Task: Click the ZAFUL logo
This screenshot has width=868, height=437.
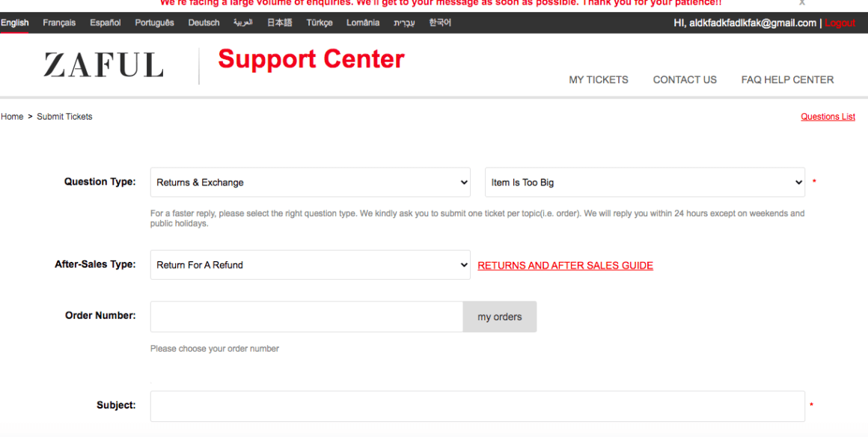Action: coord(103,66)
